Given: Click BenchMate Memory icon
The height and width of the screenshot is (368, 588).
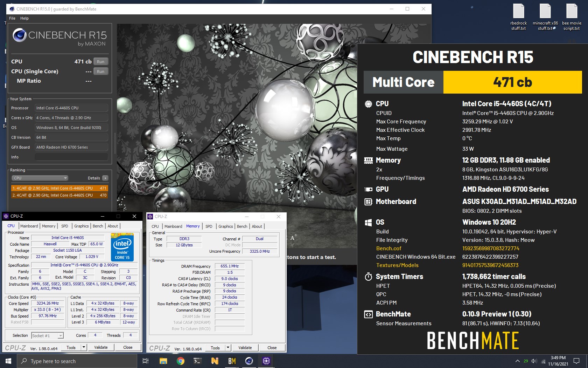Looking at the screenshot, I should point(368,161).
